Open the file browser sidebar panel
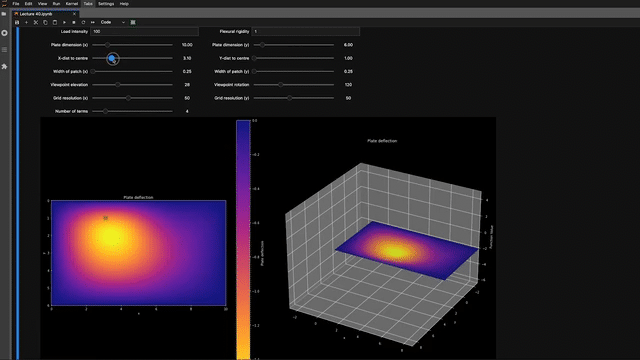The width and height of the screenshot is (640, 360). (x=4, y=14)
